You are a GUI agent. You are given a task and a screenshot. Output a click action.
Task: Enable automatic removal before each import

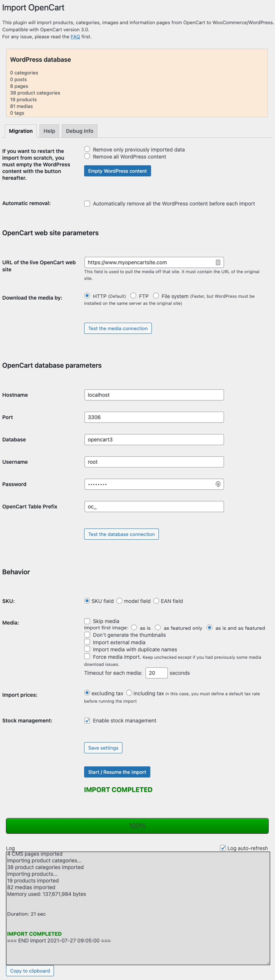point(87,204)
